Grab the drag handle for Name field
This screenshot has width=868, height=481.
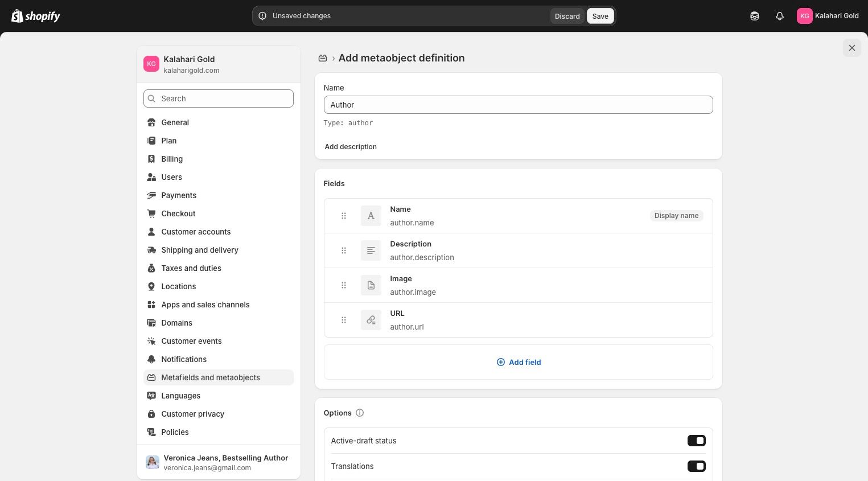(344, 216)
